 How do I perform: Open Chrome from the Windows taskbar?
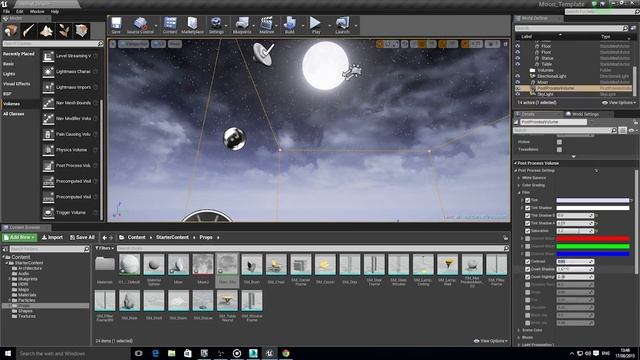(x=286, y=353)
